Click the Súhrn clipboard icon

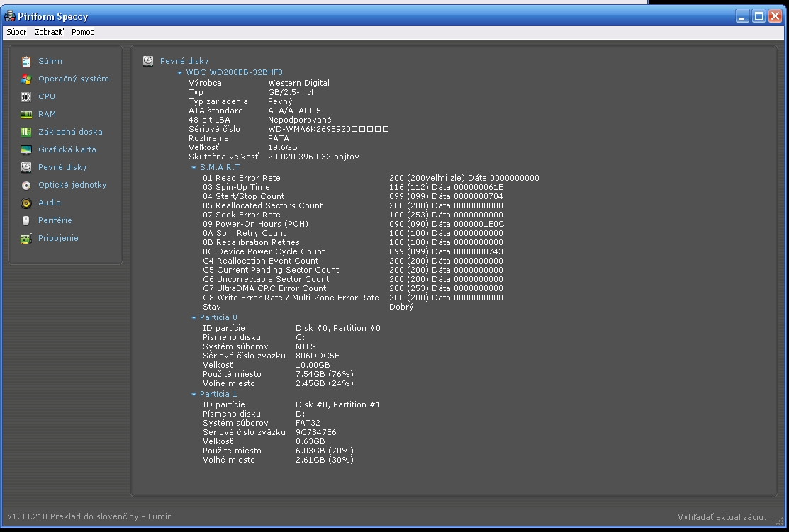click(x=26, y=62)
